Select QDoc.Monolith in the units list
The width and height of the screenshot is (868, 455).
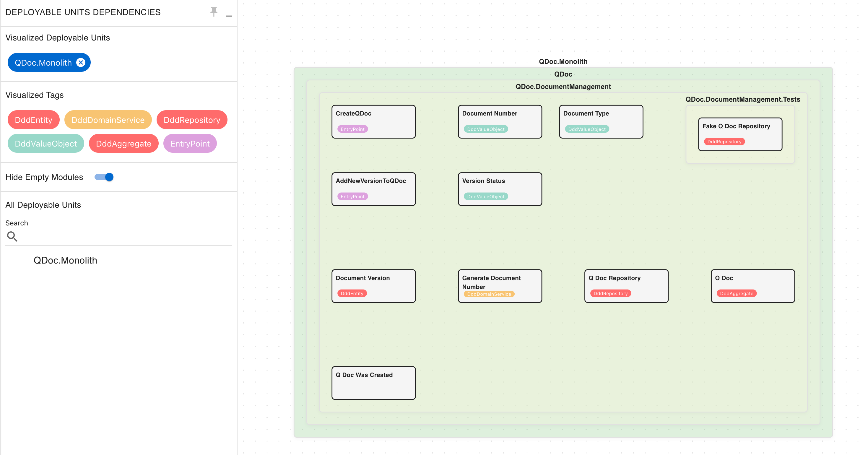point(65,260)
